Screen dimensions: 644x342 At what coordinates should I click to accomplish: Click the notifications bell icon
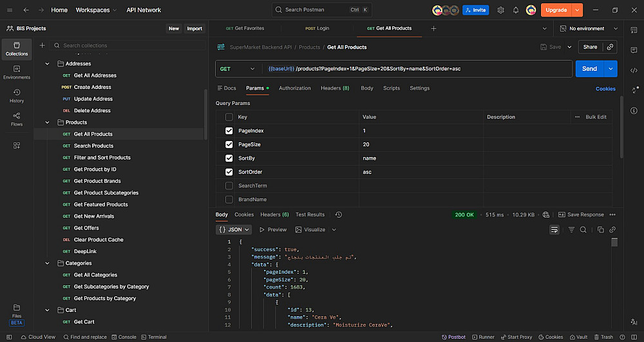515,10
